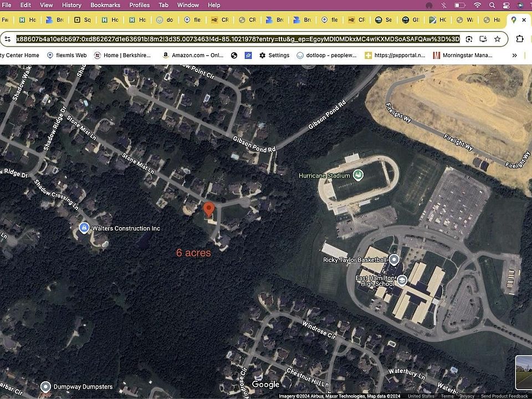Open the Bookmarks menu

(x=105, y=5)
